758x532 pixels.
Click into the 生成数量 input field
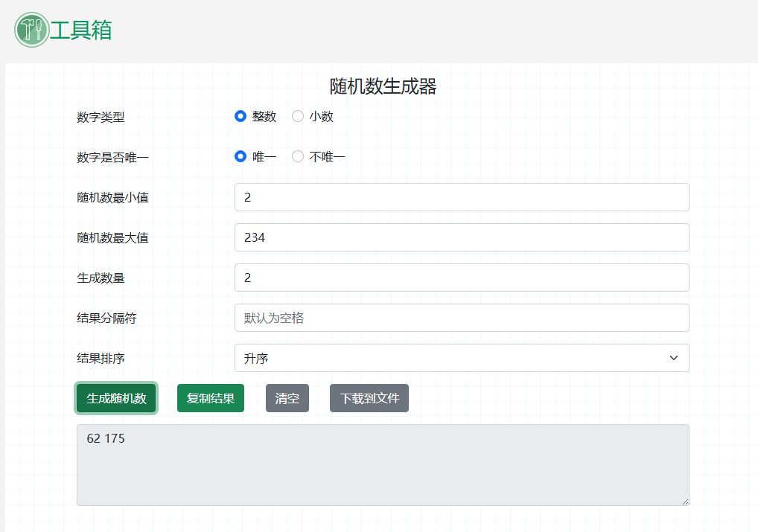[462, 278]
